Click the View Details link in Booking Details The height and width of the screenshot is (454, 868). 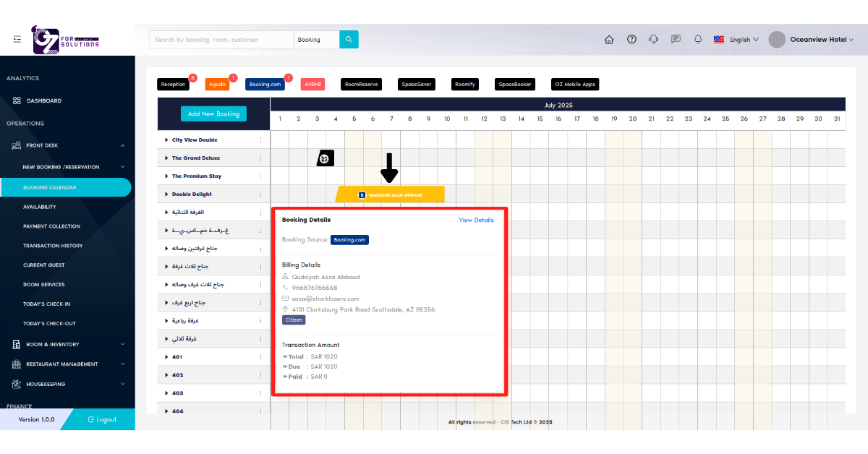[x=476, y=220]
